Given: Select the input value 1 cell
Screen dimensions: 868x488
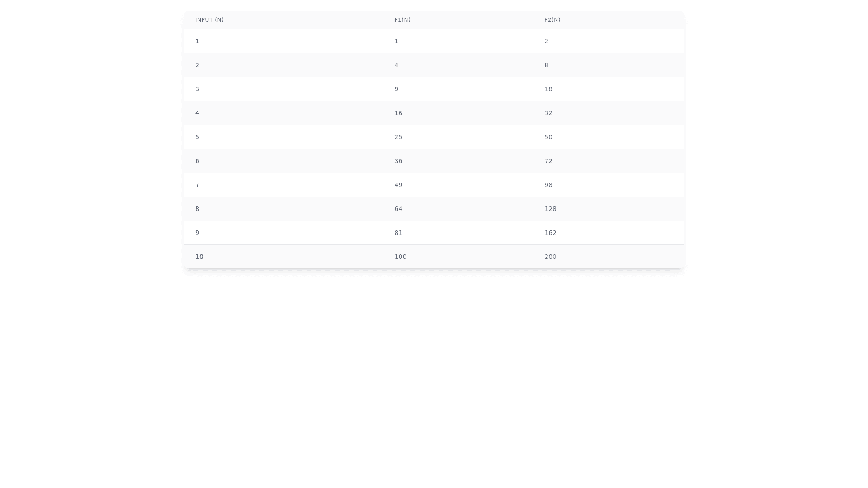Looking at the screenshot, I should 197,41.
